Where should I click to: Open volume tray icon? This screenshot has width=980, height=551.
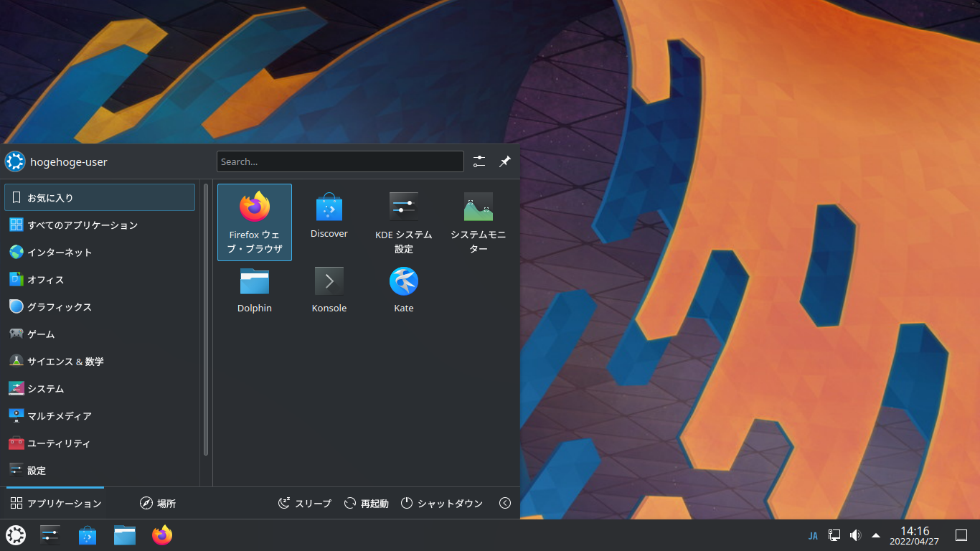coord(855,535)
